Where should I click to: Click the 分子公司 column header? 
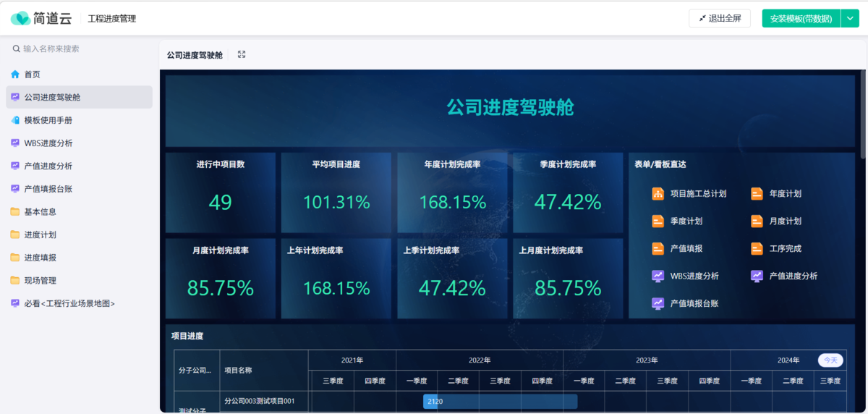195,370
